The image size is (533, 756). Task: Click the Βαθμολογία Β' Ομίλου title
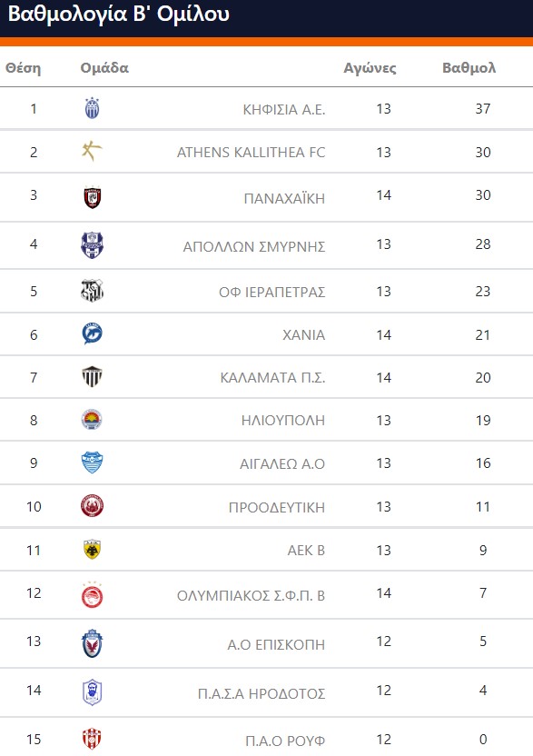[119, 14]
